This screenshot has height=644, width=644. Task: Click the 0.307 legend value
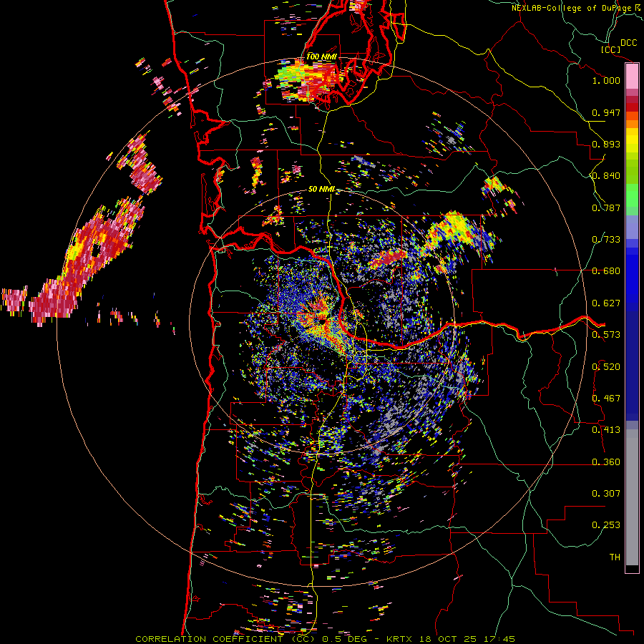[x=606, y=494]
